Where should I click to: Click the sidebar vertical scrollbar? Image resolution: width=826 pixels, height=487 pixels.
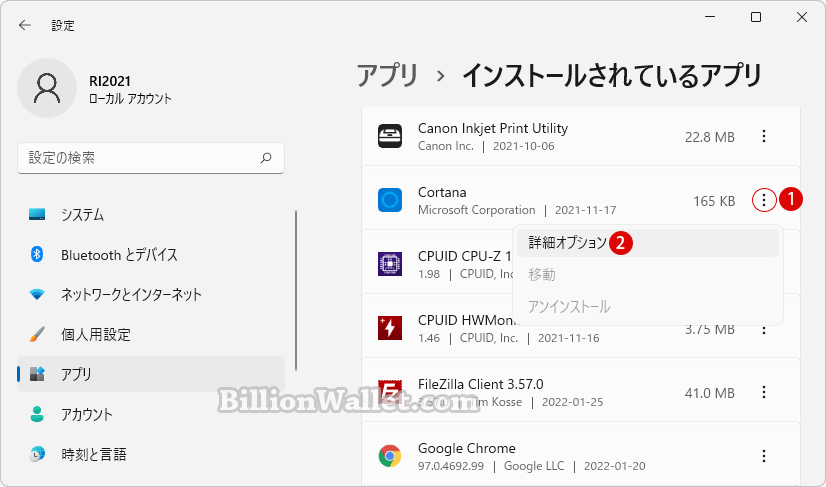pyautogui.click(x=296, y=290)
